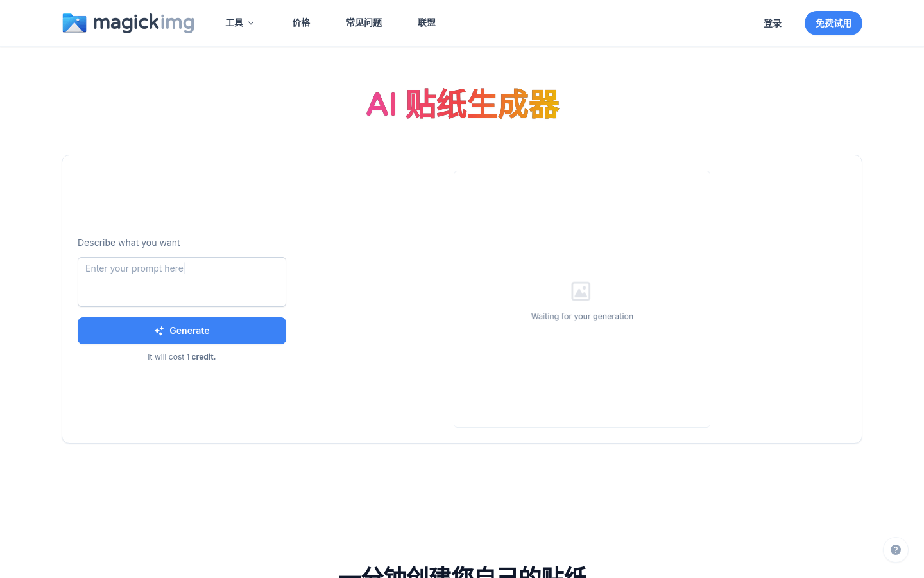Open the 联盟 menu item
924x578 pixels.
(427, 23)
